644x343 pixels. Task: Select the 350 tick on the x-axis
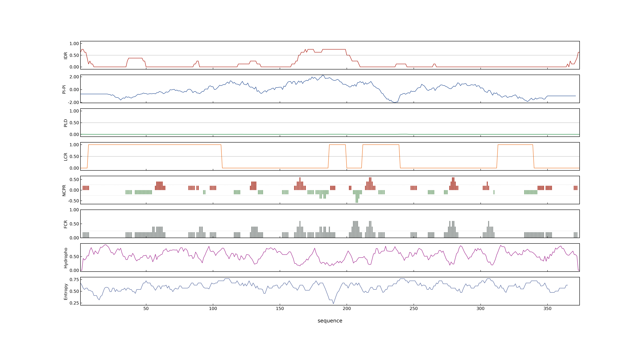coord(547,309)
